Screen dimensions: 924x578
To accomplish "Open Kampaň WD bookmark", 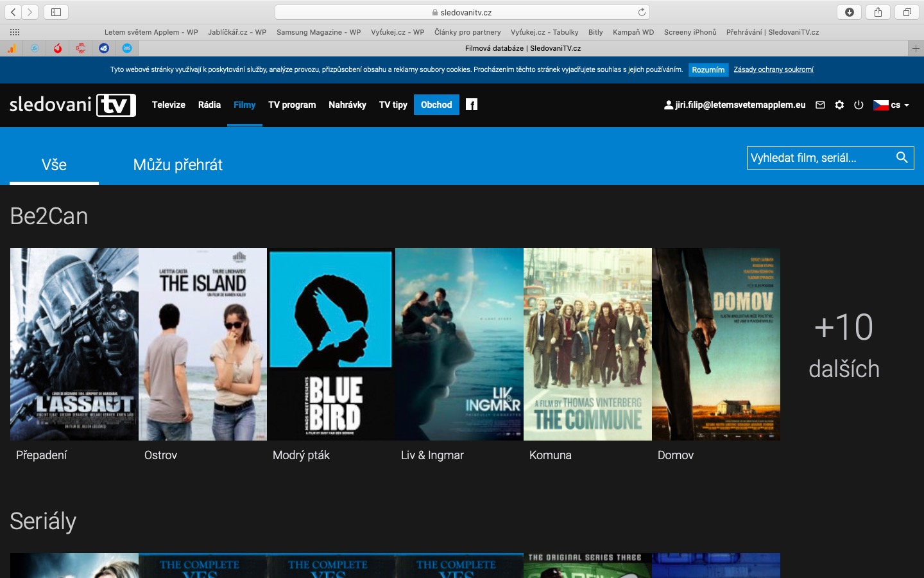I will 633,32.
